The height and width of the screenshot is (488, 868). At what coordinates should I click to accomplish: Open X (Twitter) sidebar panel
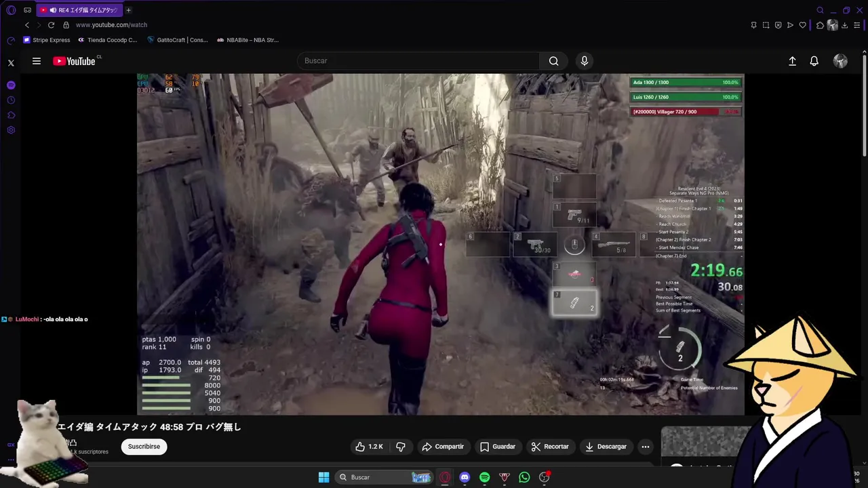point(11,63)
